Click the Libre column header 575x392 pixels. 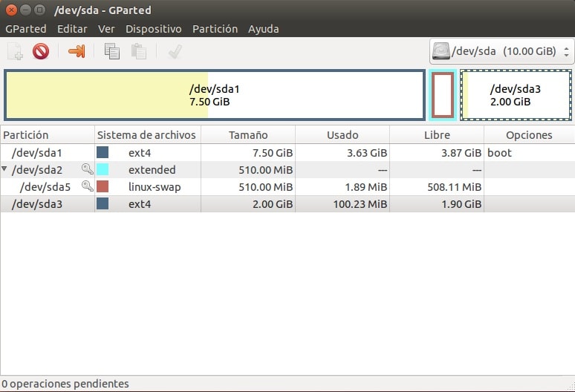point(437,135)
